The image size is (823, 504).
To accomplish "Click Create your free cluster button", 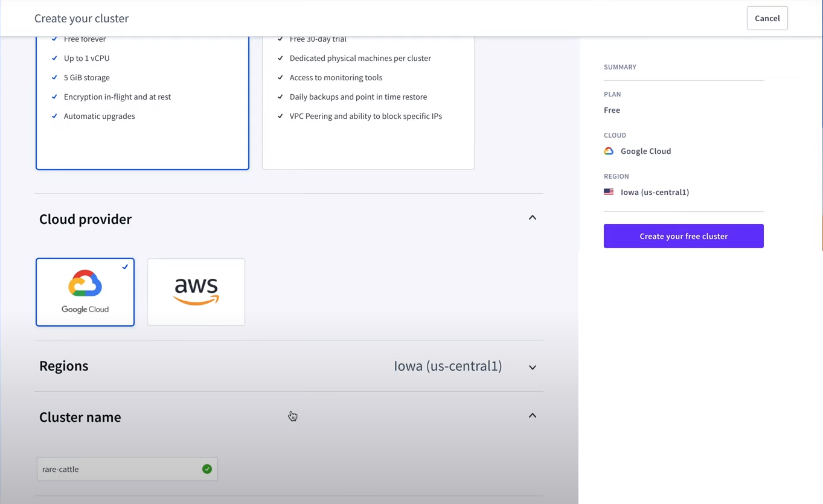I will point(684,236).
